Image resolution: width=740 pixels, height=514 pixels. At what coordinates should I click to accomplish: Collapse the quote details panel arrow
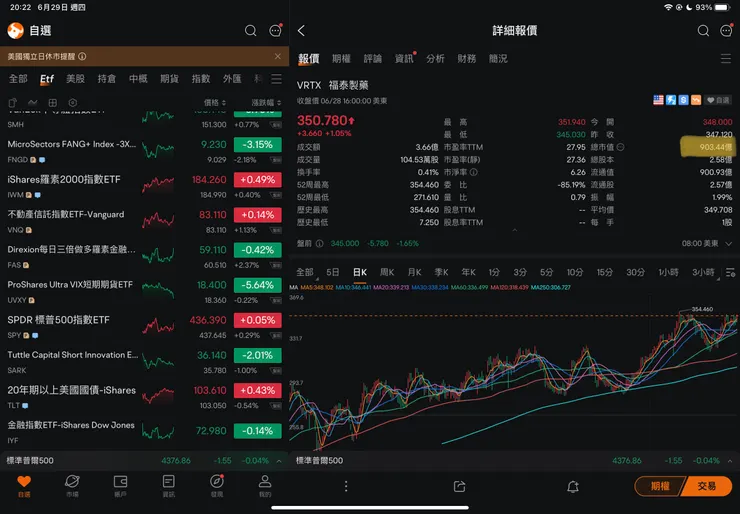tap(515, 230)
